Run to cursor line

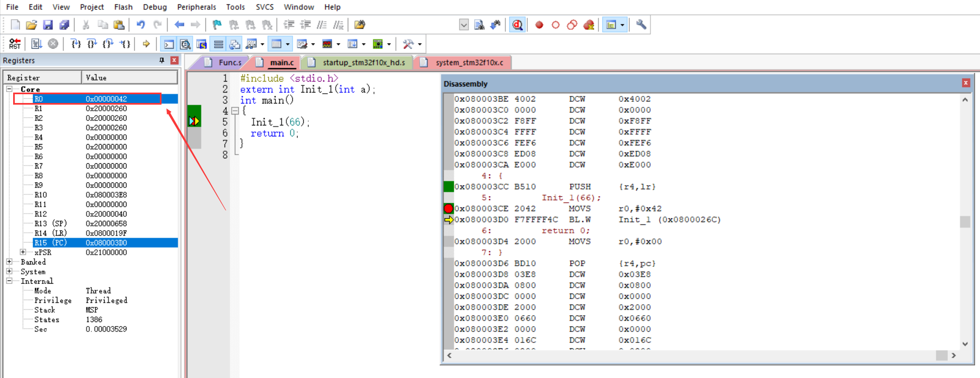point(125,44)
